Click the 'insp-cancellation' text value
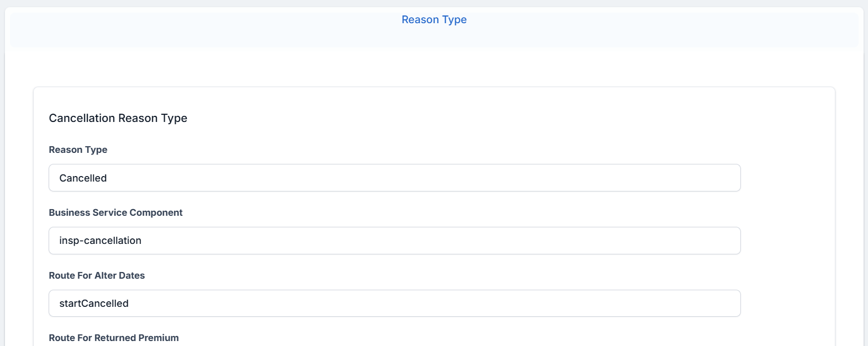868x346 pixels. coord(100,241)
